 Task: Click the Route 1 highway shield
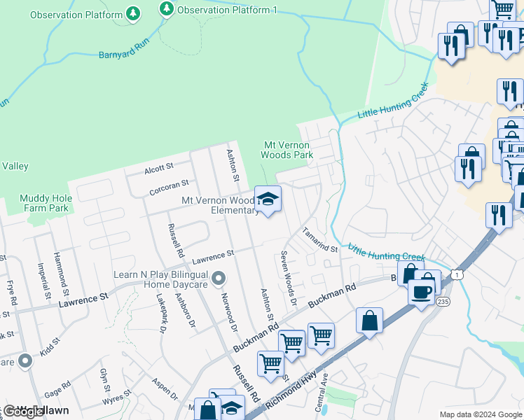[457, 275]
